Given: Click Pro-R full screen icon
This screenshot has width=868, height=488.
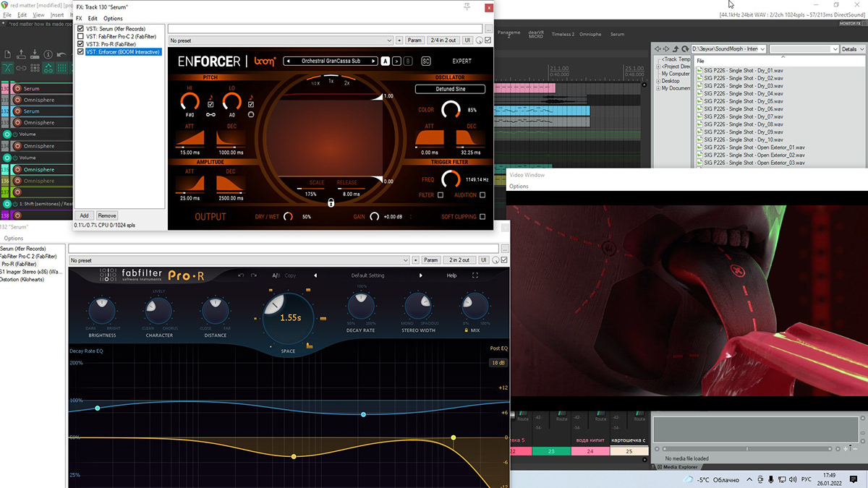Looking at the screenshot, I should (475, 275).
